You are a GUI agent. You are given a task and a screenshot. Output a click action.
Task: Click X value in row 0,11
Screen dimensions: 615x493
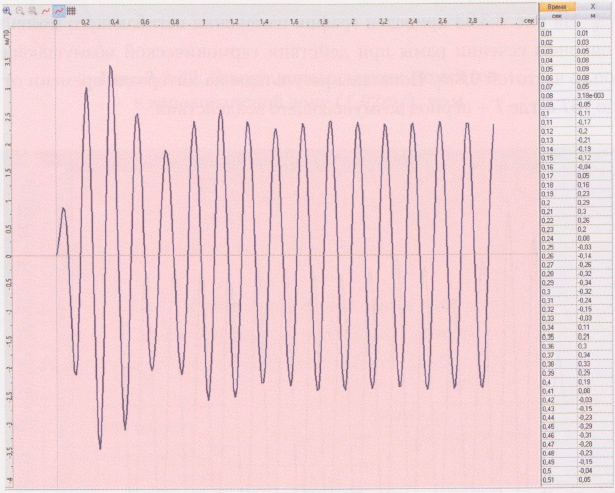pyautogui.click(x=592, y=122)
